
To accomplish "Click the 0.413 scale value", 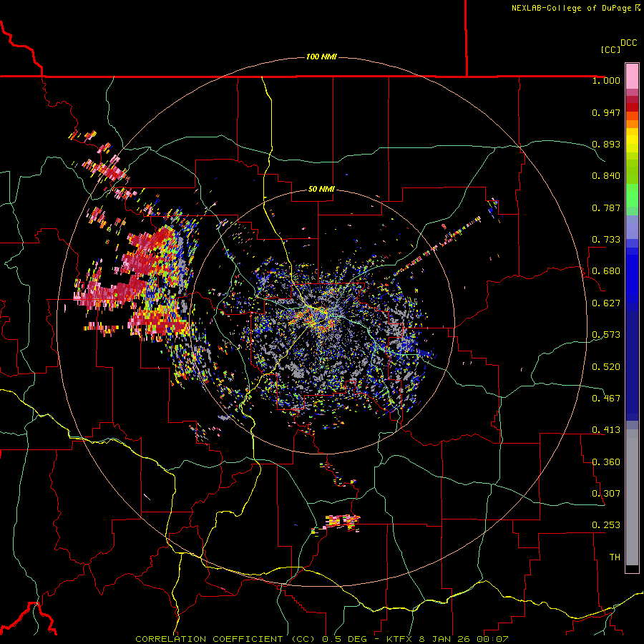I will click(x=606, y=430).
